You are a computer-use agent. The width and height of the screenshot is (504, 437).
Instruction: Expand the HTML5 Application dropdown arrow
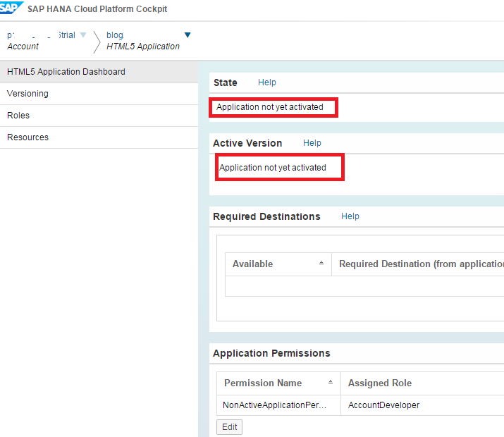pos(188,35)
